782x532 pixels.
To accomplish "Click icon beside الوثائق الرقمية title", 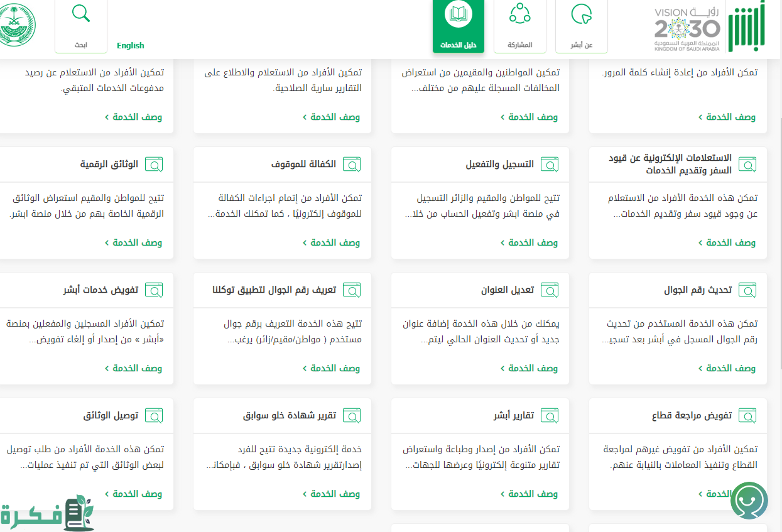I will coord(154,165).
